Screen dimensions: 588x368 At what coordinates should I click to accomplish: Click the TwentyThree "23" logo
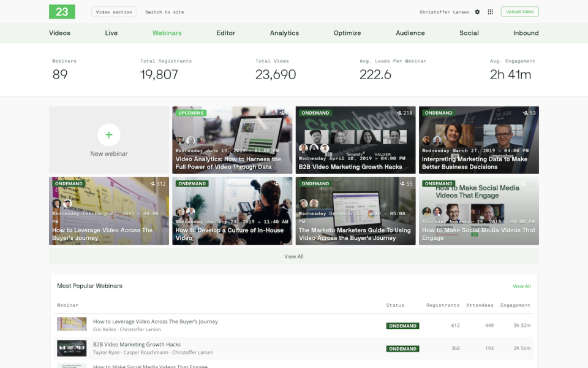coord(61,12)
